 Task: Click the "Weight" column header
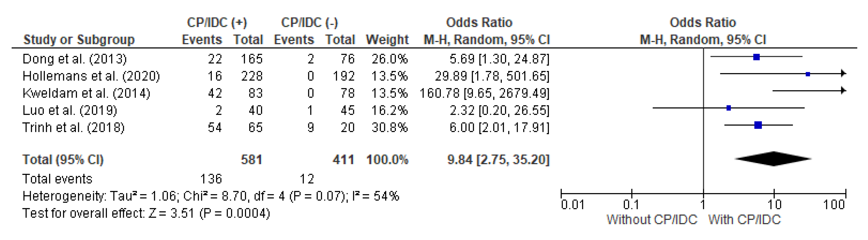tap(387, 40)
